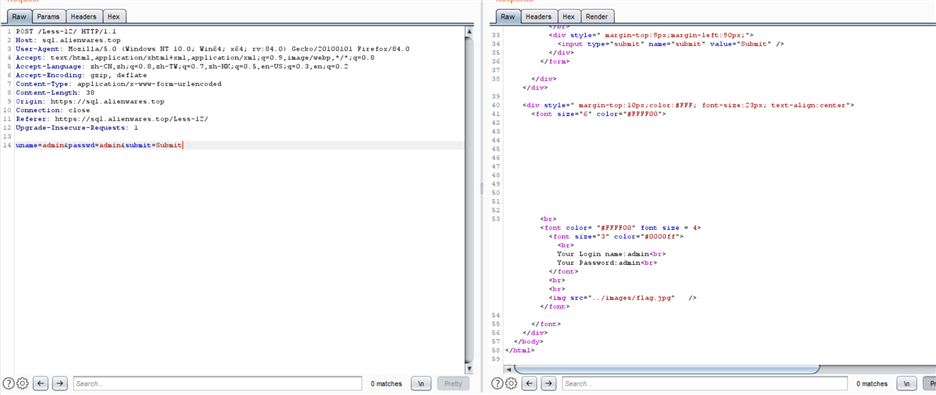This screenshot has height=395, width=936.
Task: Open settings gear in Request search bar
Action: [23, 384]
